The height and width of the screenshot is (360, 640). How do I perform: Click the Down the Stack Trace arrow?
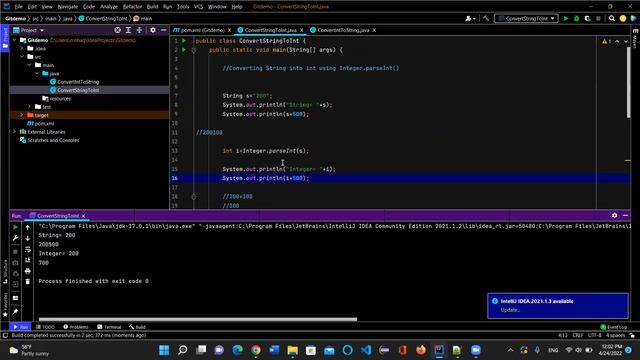(x=28, y=238)
